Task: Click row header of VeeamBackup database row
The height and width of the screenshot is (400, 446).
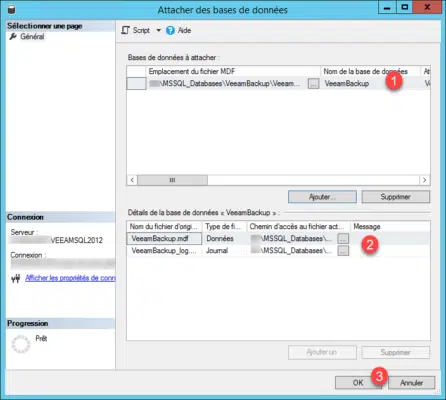Action: coord(136,83)
